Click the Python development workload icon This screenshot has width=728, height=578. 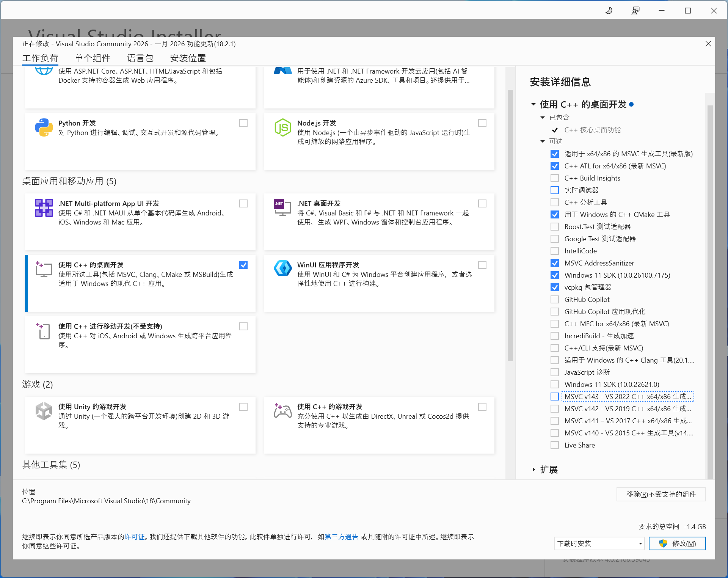[44, 127]
